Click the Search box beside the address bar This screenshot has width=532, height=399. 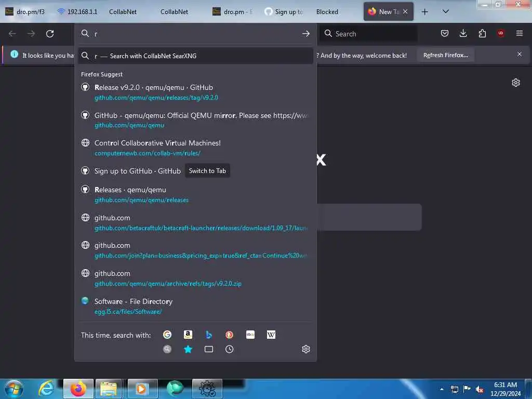pos(368,34)
